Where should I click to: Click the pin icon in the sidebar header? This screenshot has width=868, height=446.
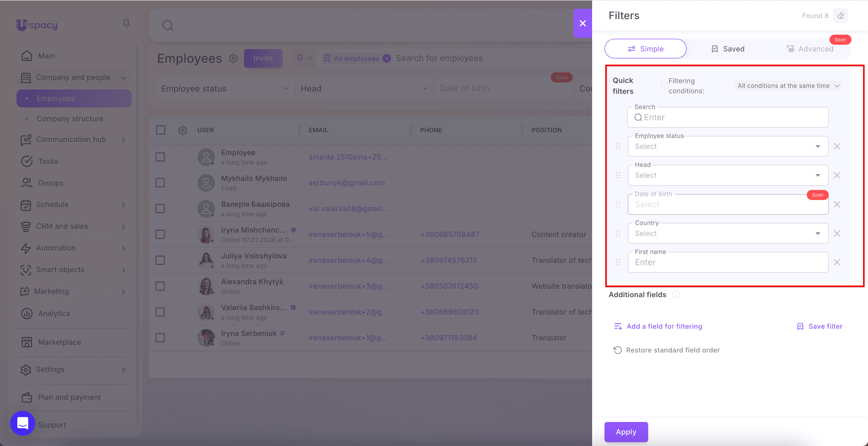tap(126, 24)
